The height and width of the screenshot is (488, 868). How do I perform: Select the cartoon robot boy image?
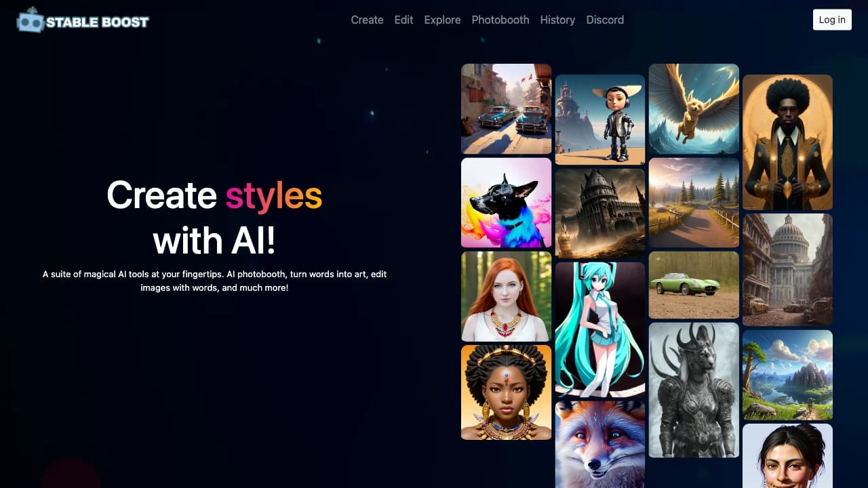(x=599, y=119)
